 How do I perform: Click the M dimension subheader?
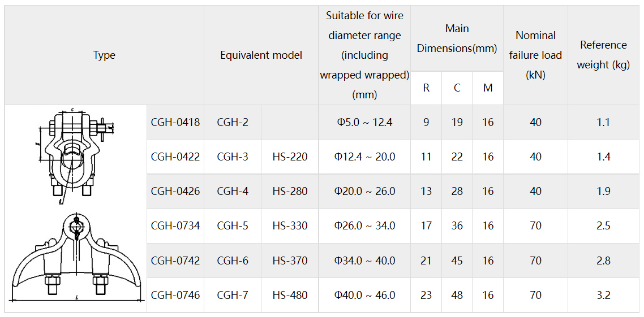click(488, 88)
